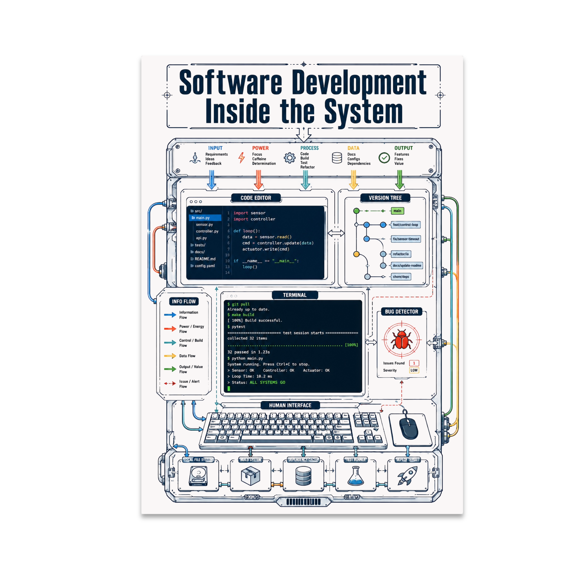The height and width of the screenshot is (576, 576).
Task: Click the INPUT anchor-like icon
Action: [195, 158]
